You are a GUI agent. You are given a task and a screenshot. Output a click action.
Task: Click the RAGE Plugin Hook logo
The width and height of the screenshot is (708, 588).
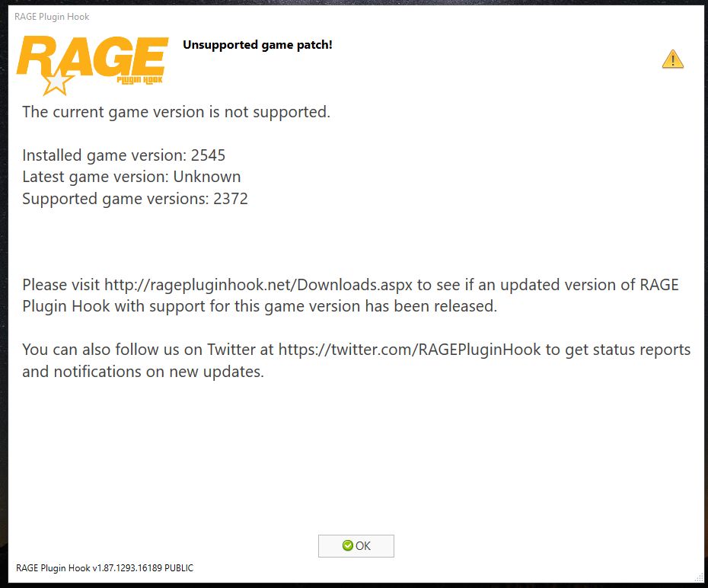(x=93, y=64)
